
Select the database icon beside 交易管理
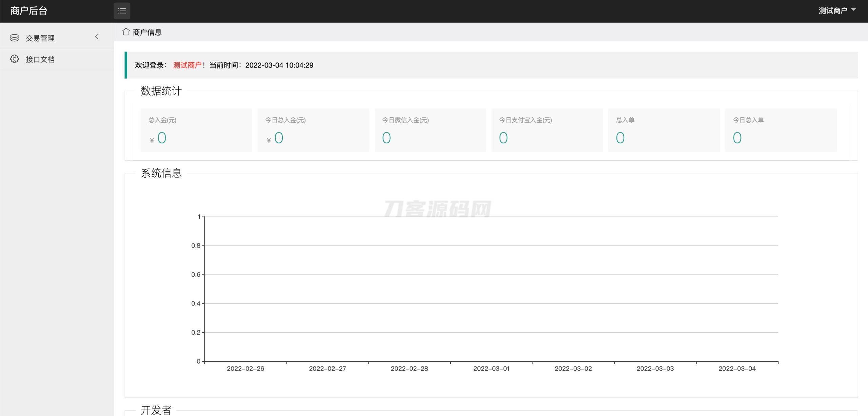tap(14, 38)
